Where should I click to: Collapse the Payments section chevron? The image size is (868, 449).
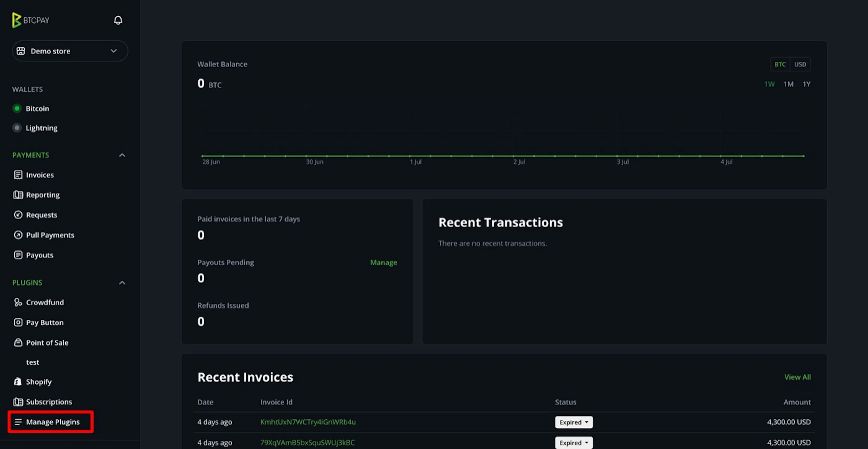coord(122,155)
